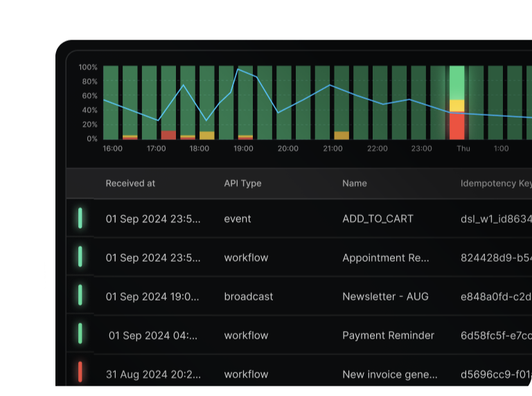The width and height of the screenshot is (532, 396).
Task: Select the ADD_TO_CART event name
Action: click(378, 219)
